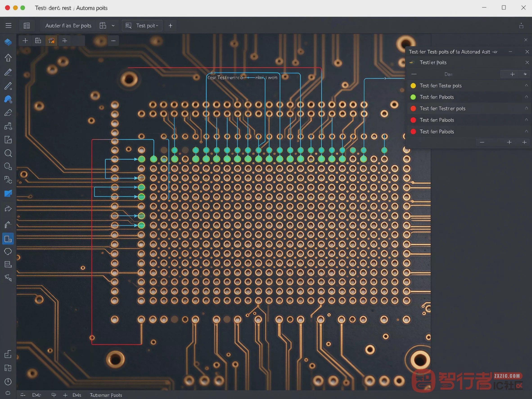Click the orange-red swatch of Testner pois

click(413, 108)
